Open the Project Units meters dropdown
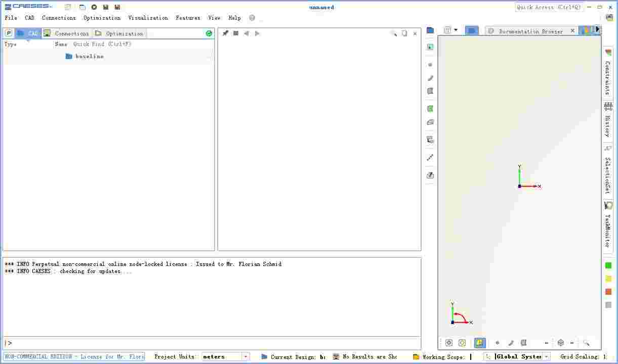Image resolution: width=618 pixels, height=364 pixels. pos(245,356)
